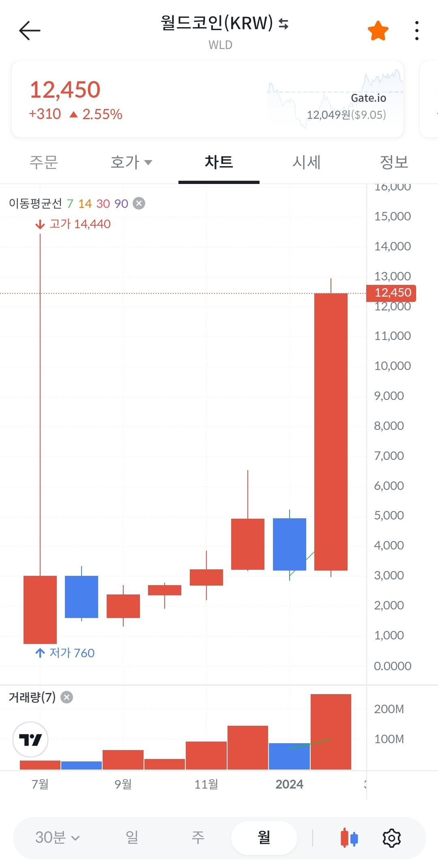Open chart settings gear icon
This screenshot has height=868, width=438.
tap(391, 838)
